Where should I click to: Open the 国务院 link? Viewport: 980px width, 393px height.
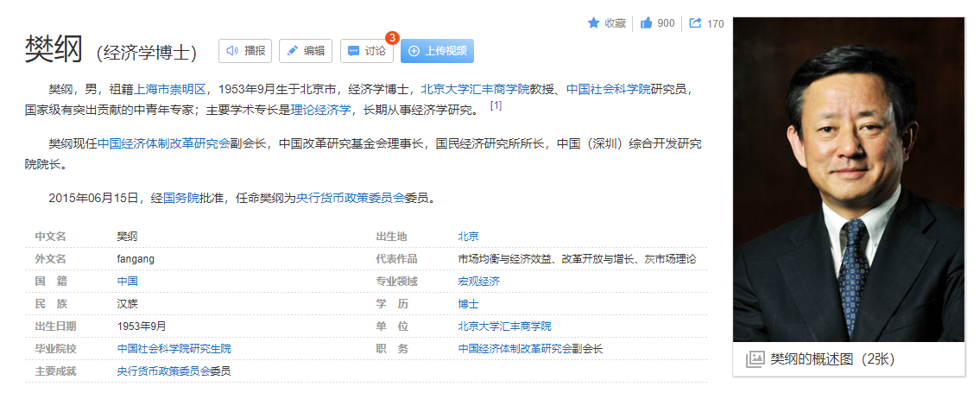[181, 198]
